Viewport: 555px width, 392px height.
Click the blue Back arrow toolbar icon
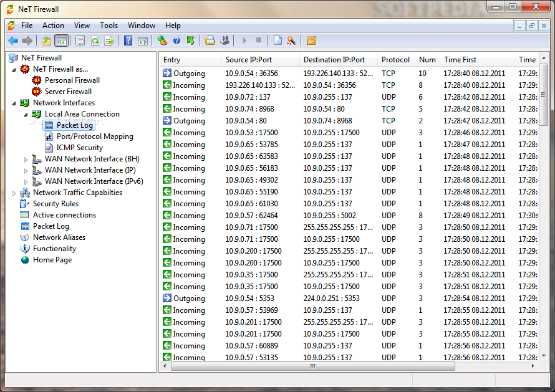tap(13, 41)
